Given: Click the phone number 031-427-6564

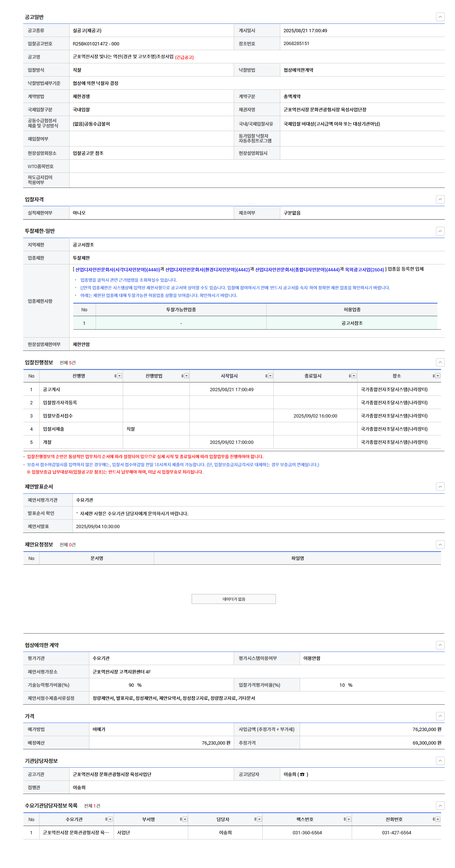Looking at the screenshot, I should pyautogui.click(x=396, y=832).
